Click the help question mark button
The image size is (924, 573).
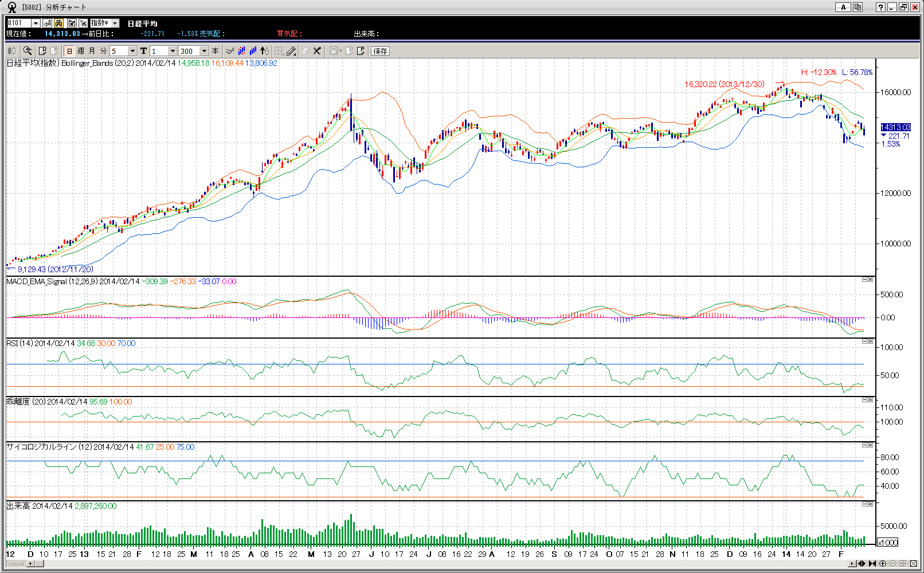880,7
